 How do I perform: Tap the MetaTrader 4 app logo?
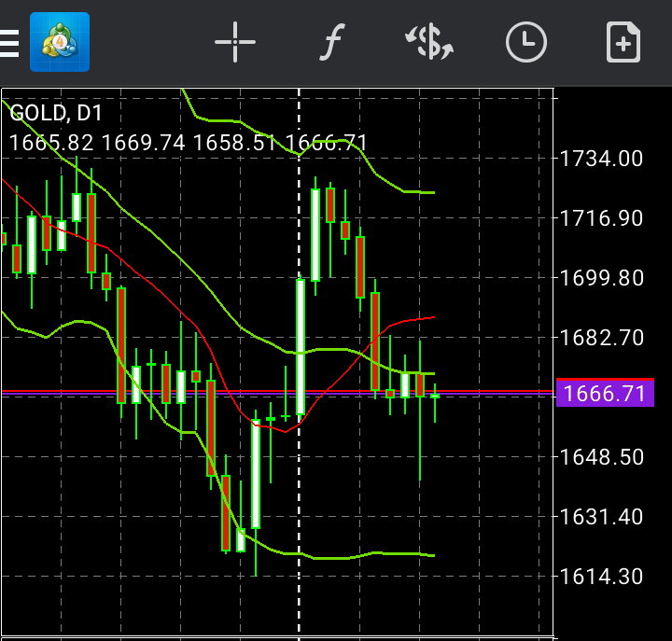[x=60, y=42]
